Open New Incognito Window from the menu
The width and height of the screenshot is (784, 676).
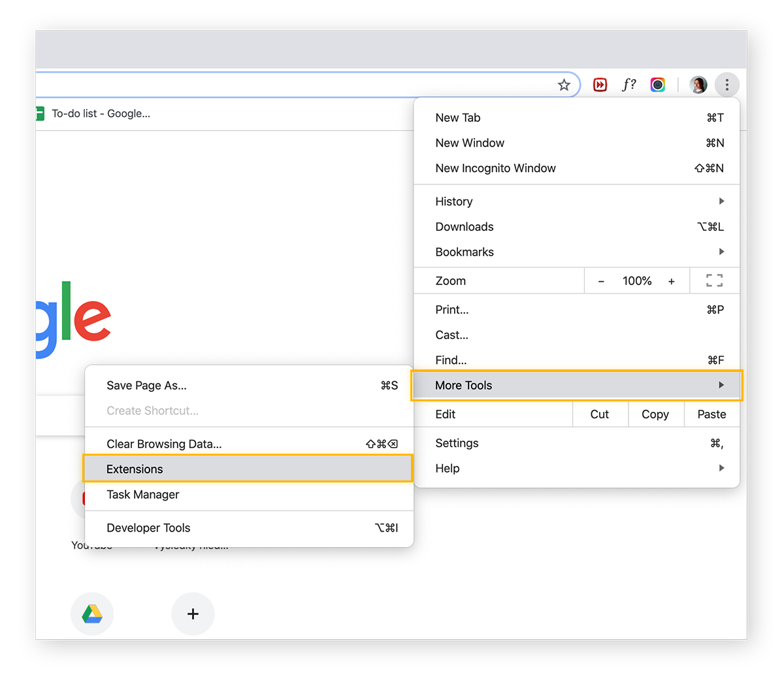pyautogui.click(x=495, y=168)
